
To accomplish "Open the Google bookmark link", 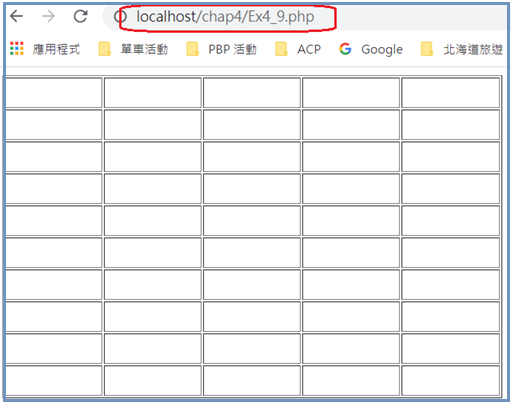I will click(382, 49).
